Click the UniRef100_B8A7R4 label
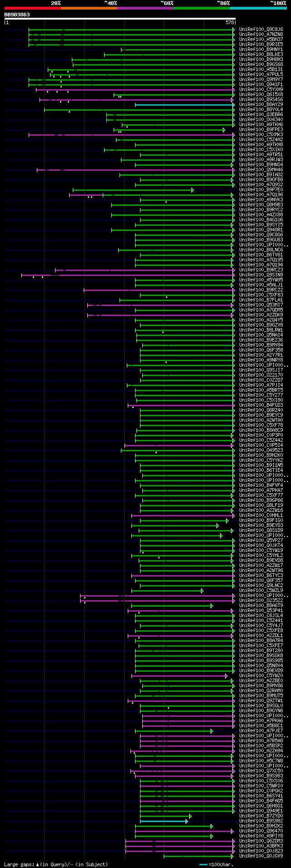291x868 pixels. pos(261,641)
